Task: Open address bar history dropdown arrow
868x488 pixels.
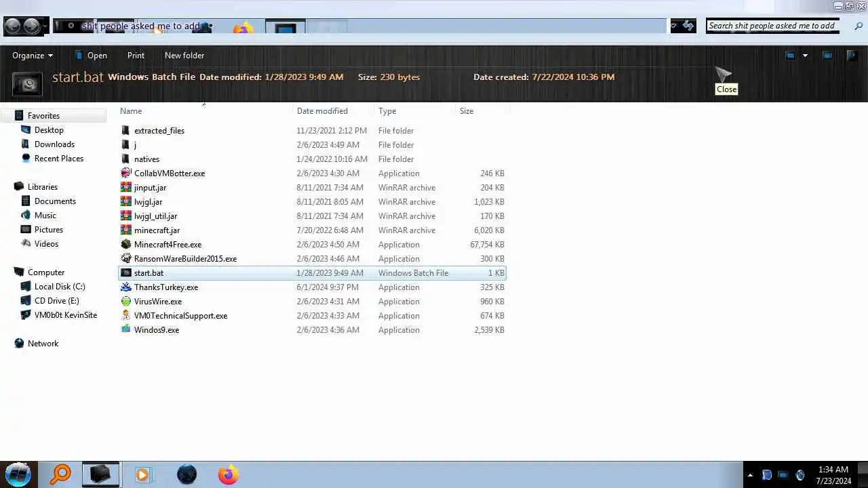Action: 674,26
